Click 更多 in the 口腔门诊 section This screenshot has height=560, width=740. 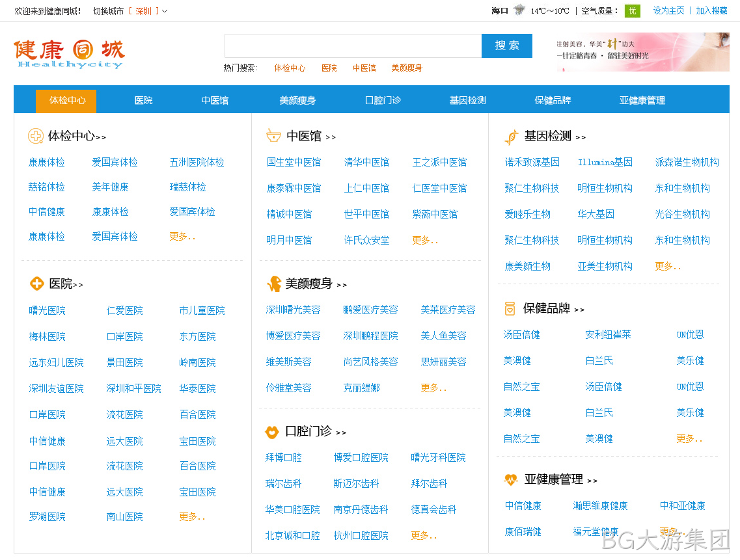pos(424,535)
